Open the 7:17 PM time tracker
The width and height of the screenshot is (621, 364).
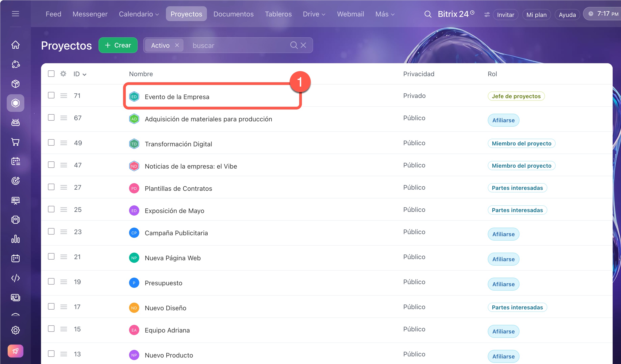point(602,14)
